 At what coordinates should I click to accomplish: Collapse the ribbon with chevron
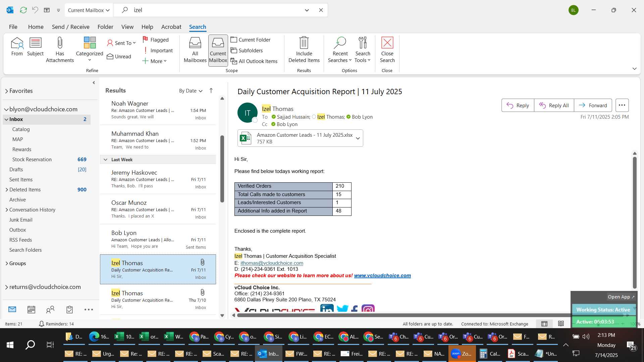(x=634, y=69)
